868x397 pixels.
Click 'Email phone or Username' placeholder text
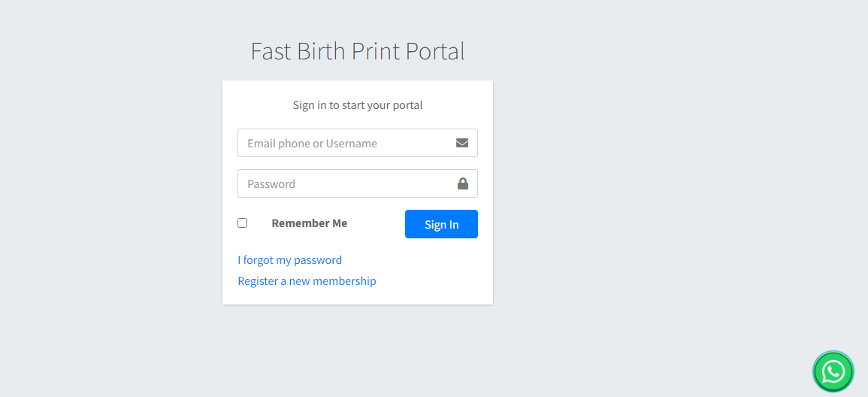point(312,144)
